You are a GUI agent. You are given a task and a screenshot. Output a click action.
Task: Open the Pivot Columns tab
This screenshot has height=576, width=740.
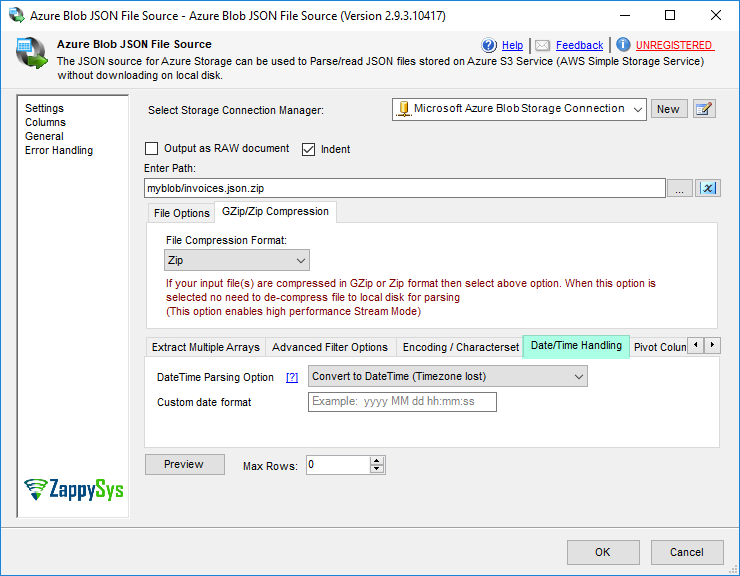(x=659, y=347)
